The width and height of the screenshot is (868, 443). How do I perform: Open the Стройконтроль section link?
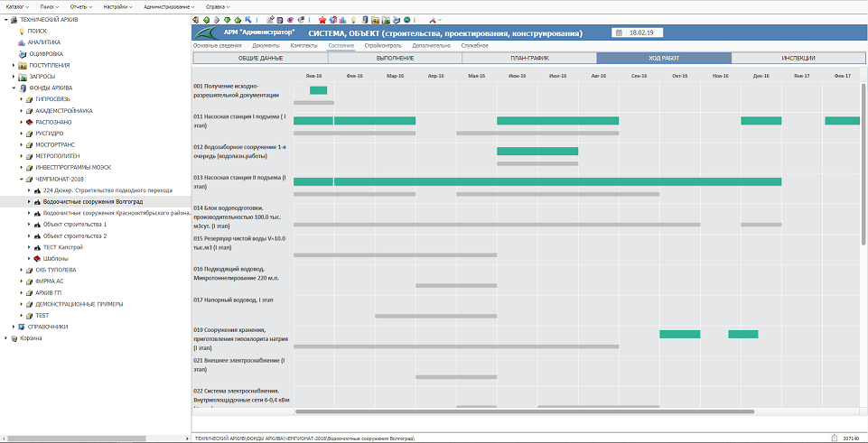click(x=383, y=45)
